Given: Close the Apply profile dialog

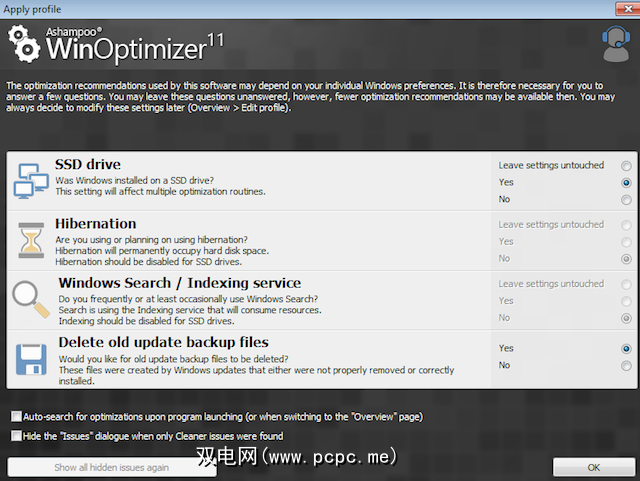Looking at the screenshot, I should (x=628, y=9).
